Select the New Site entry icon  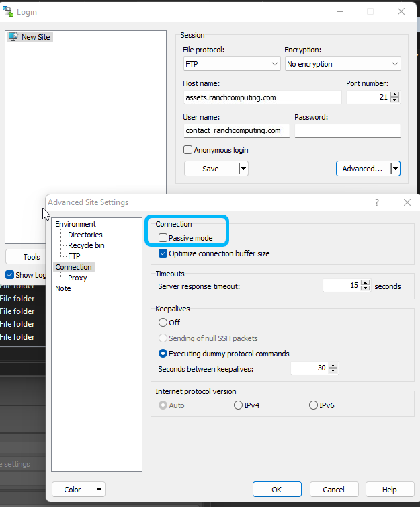(x=13, y=37)
